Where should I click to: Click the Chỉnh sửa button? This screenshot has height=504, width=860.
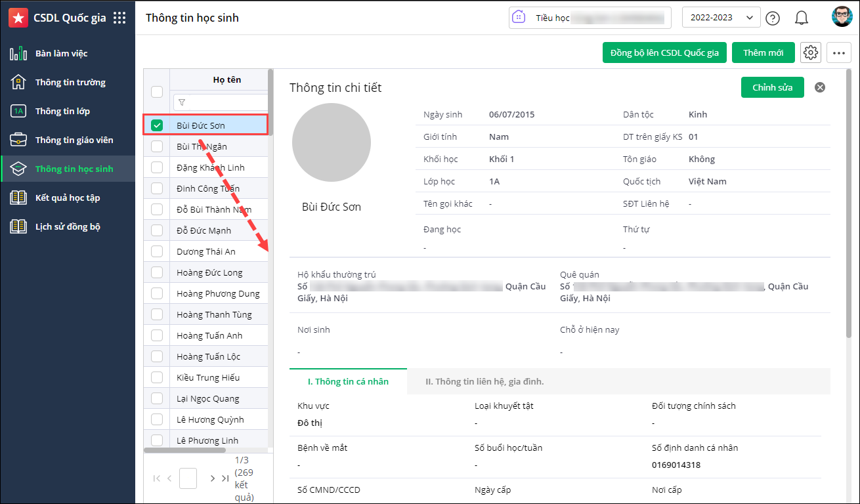click(x=772, y=87)
